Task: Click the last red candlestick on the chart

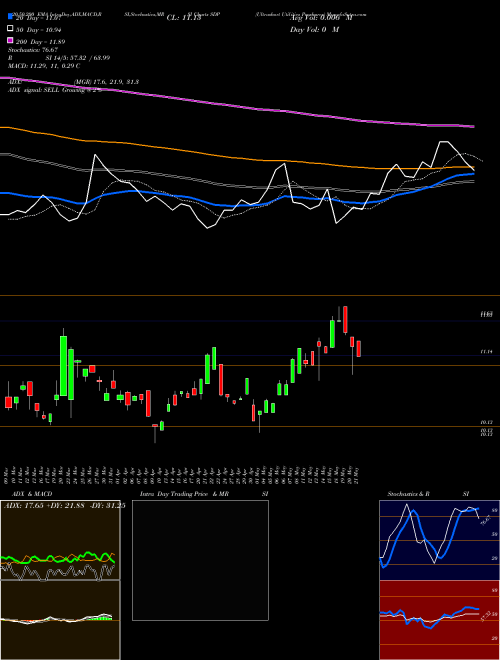Action: pos(359,349)
